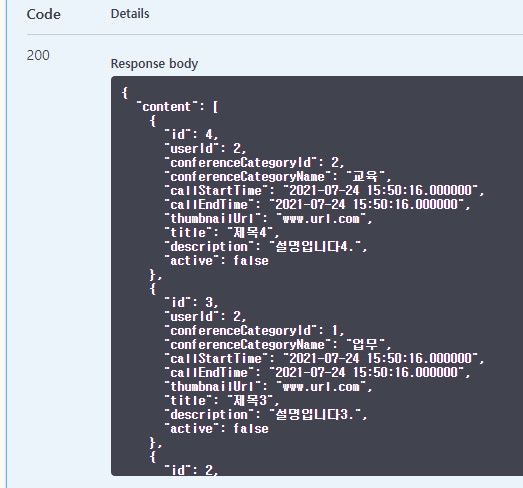523x488 pixels.
Task: Click "conferenceCategoryId": 1 line
Action: pos(254,331)
